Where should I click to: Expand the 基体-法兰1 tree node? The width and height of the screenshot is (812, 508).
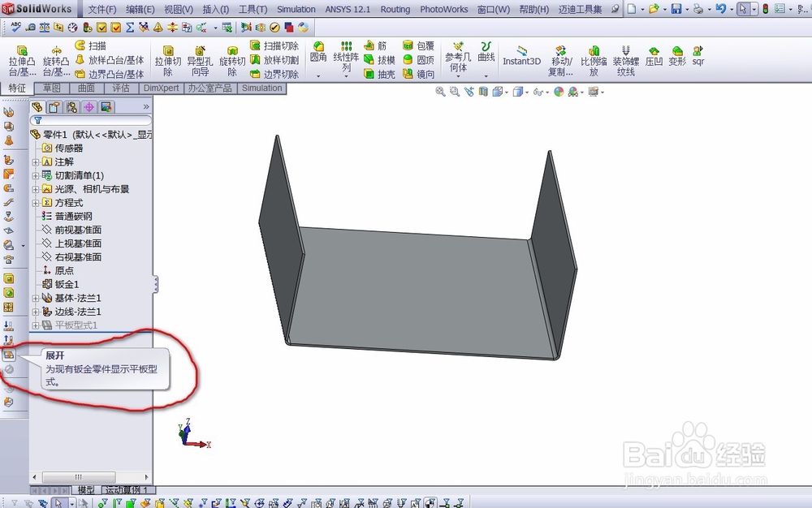pos(35,298)
